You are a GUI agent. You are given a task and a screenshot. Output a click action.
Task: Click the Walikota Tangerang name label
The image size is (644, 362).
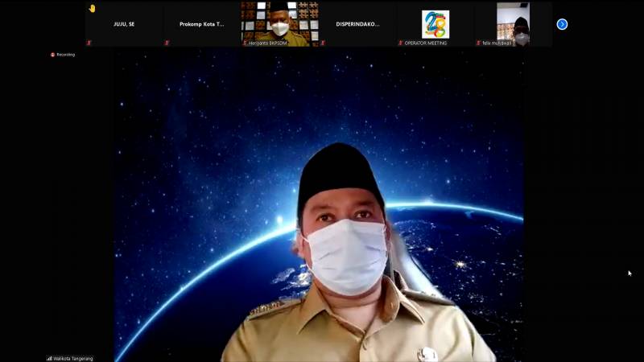(x=73, y=358)
